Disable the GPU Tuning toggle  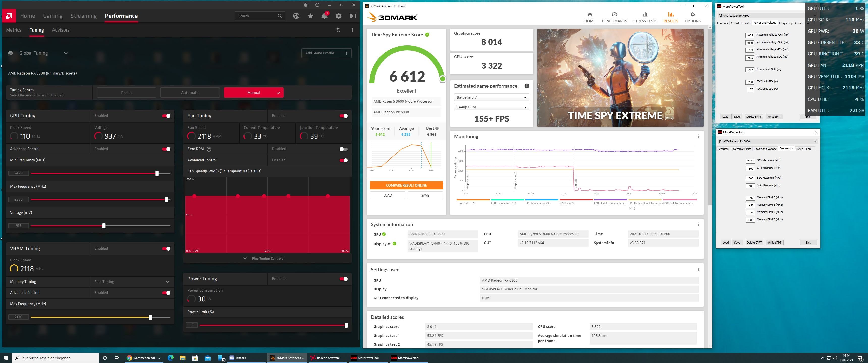pos(166,116)
